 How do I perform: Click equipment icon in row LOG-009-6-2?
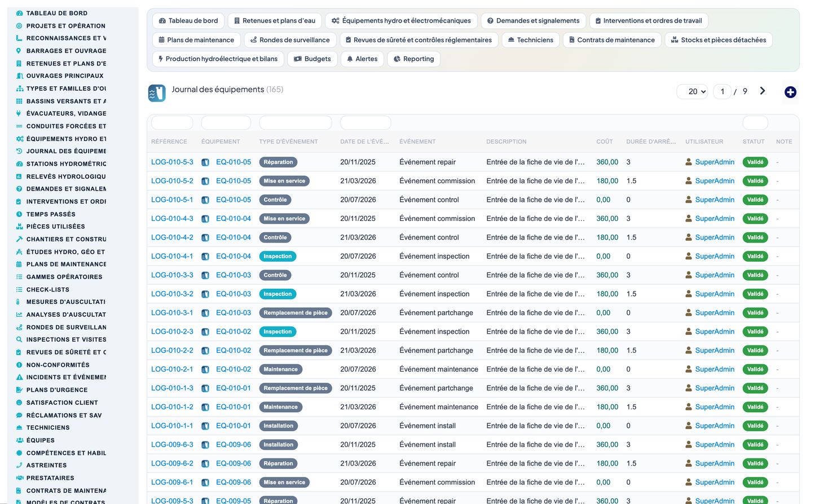[x=205, y=464]
